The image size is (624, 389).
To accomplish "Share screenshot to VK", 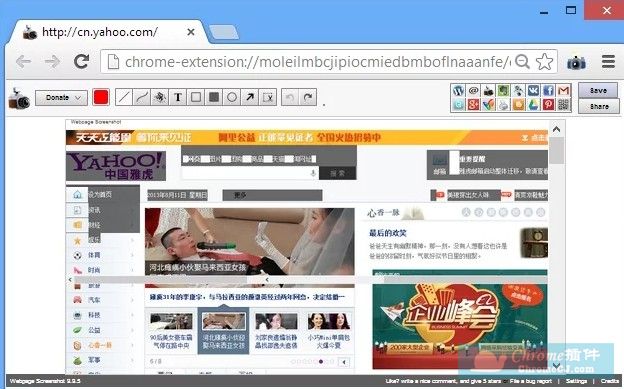I will pos(533,90).
